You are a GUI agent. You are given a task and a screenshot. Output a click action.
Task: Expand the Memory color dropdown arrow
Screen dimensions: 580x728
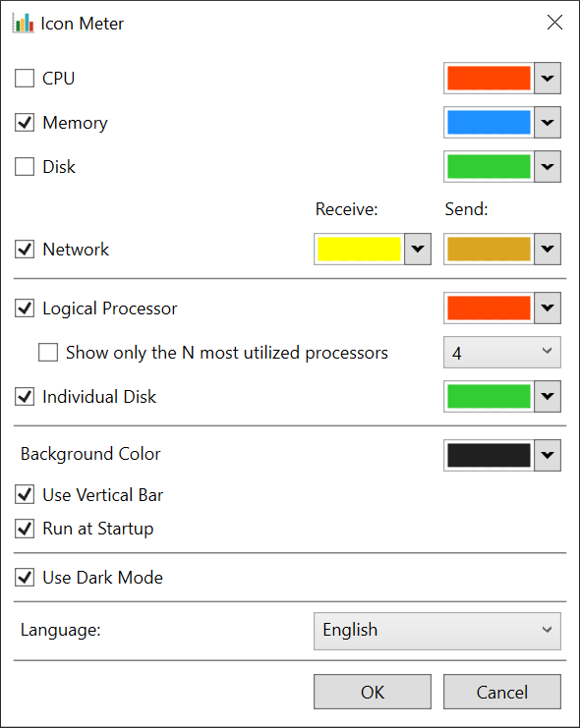tap(548, 123)
